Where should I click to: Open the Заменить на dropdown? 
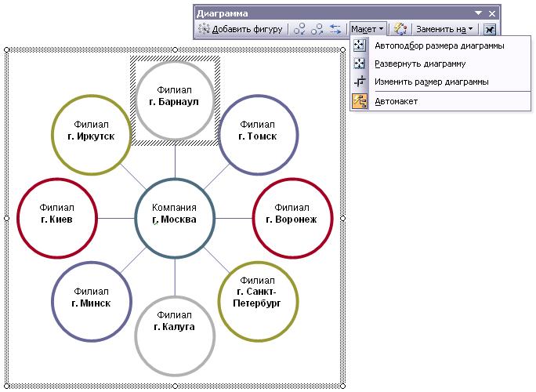(x=444, y=30)
